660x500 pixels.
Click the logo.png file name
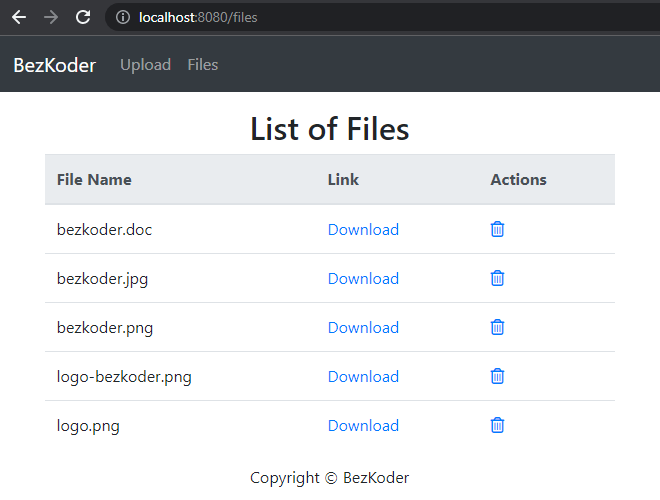coord(88,426)
